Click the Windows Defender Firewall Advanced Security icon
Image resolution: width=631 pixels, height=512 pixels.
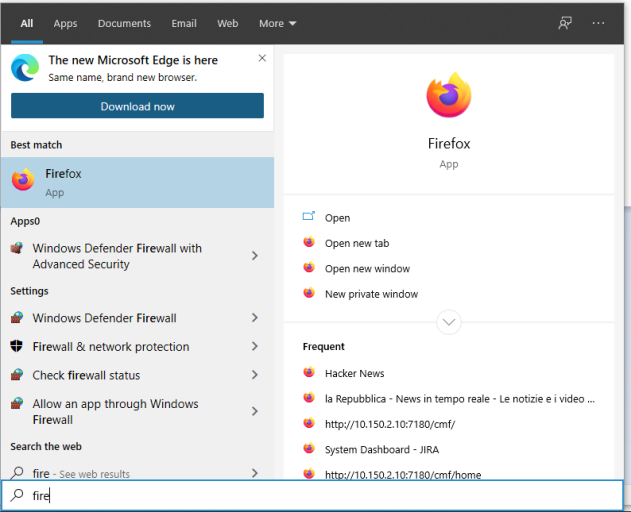click(16, 248)
